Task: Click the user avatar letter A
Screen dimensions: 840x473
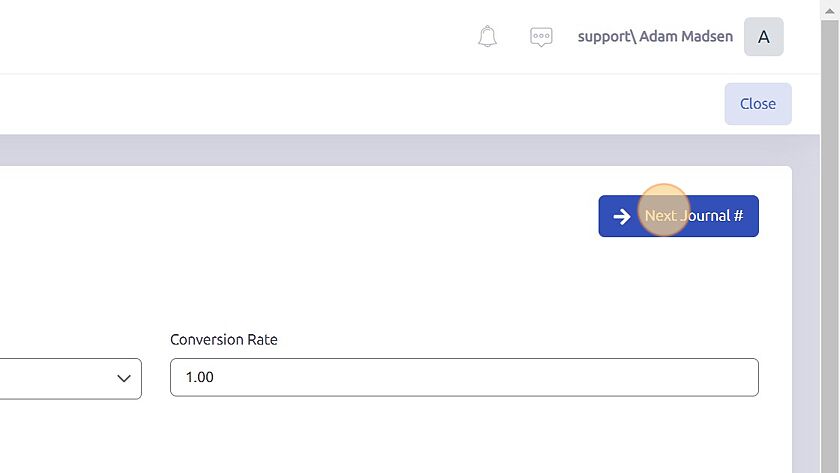Action: point(763,37)
